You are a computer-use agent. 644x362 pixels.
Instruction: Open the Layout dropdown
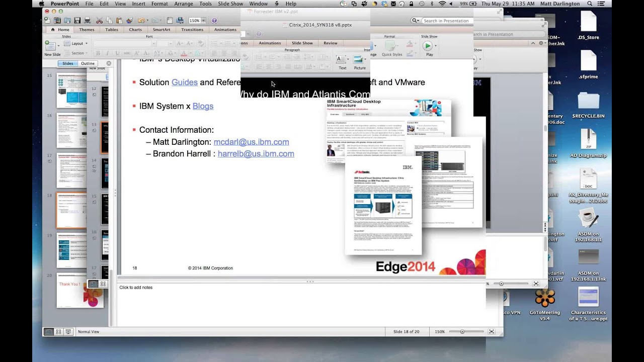77,43
